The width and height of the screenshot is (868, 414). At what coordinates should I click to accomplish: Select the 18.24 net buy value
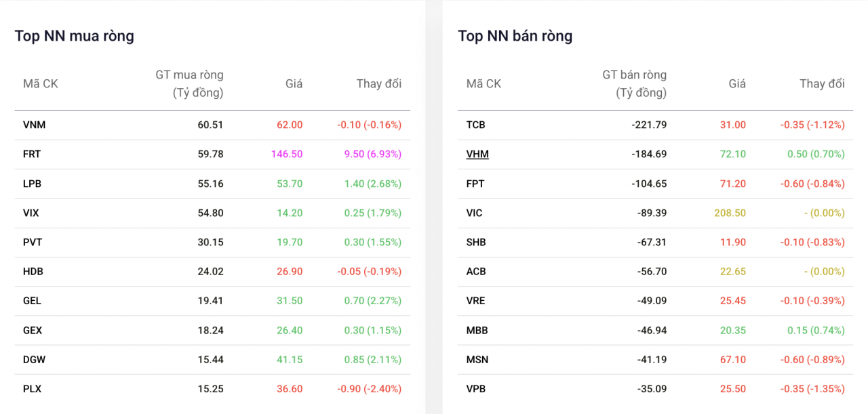click(x=210, y=330)
